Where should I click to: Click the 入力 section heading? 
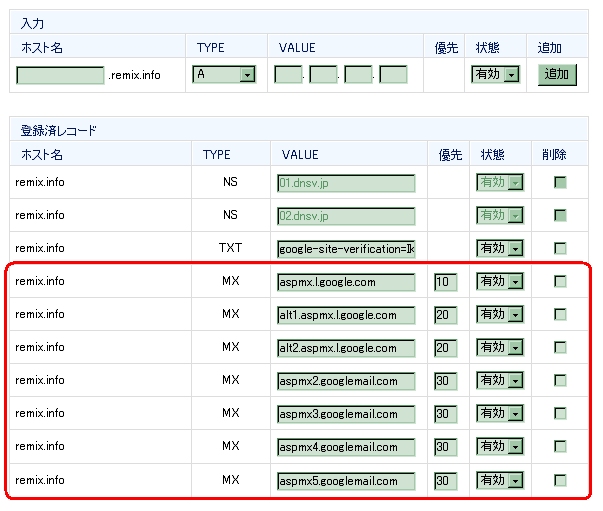32,24
